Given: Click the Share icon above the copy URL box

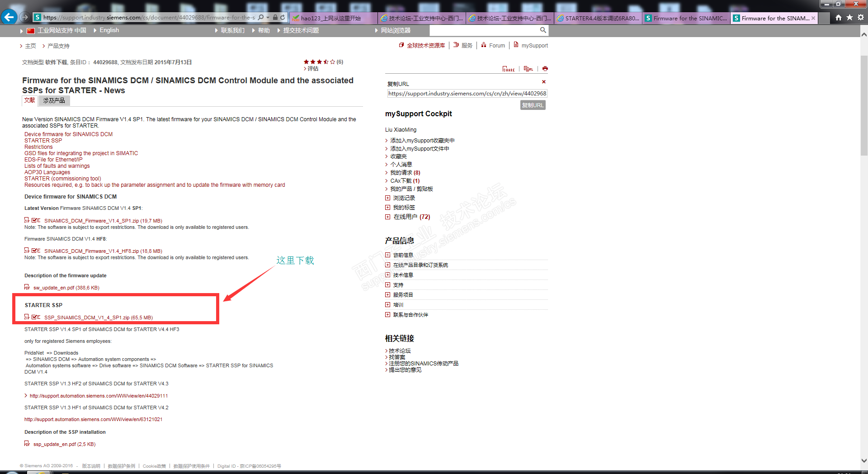Looking at the screenshot, I should 509,69.
